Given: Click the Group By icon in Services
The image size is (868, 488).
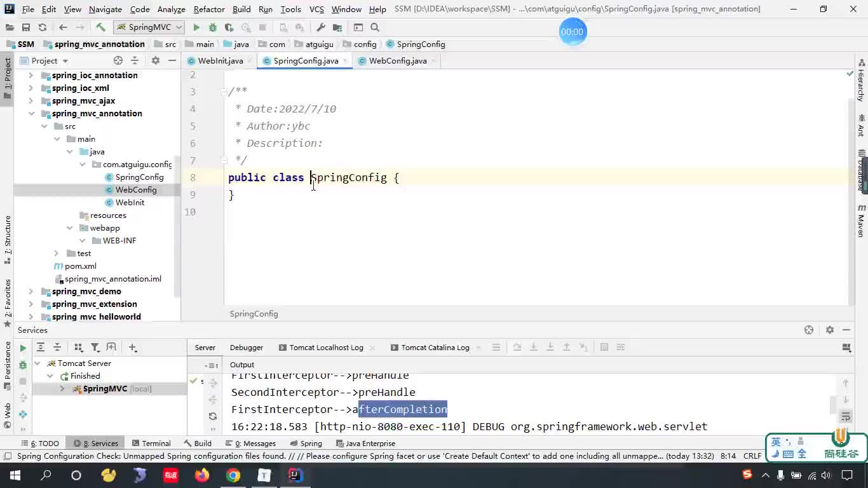Looking at the screenshot, I should pos(78,347).
